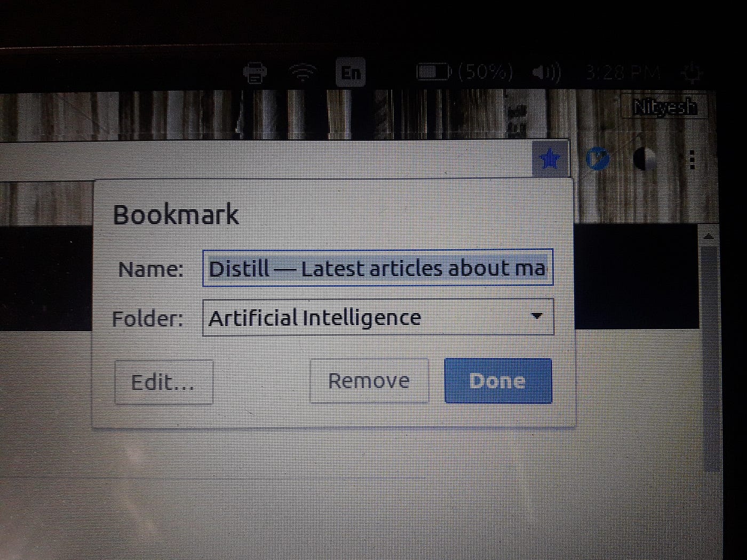This screenshot has height=560, width=747.
Task: Open the power session menu icon
Action: (x=692, y=73)
